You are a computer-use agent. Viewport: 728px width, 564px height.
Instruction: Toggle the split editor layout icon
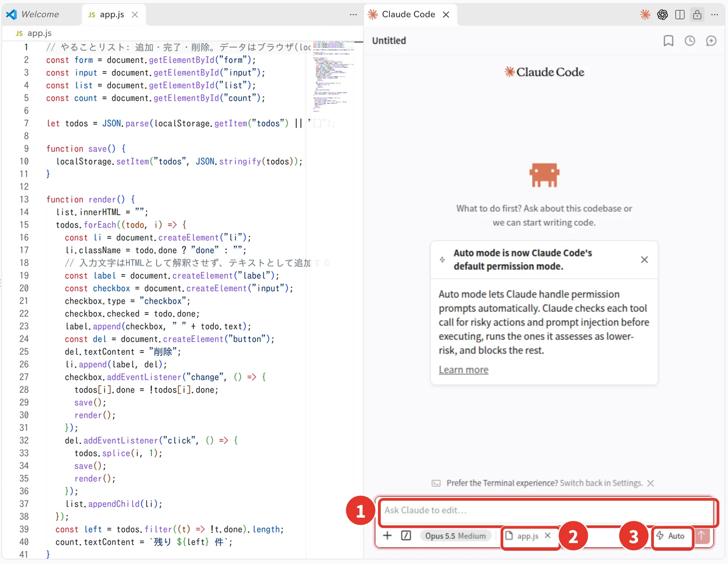[680, 15]
